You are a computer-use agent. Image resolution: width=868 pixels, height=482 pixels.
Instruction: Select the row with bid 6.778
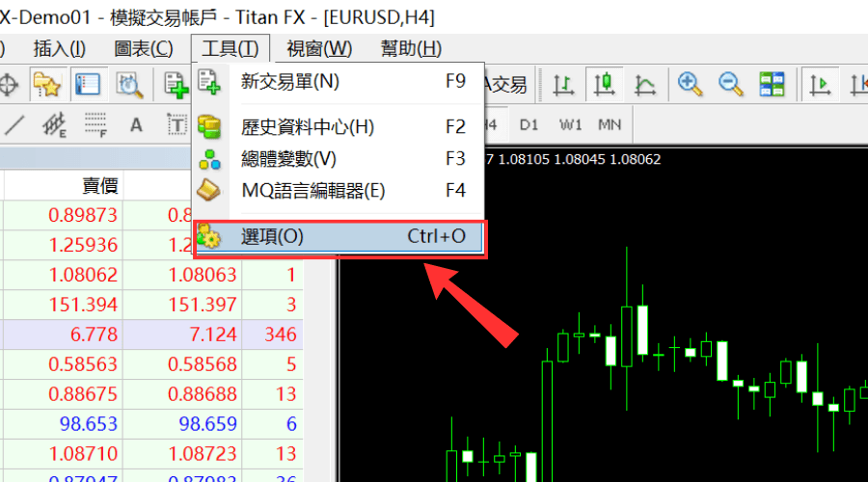151,335
